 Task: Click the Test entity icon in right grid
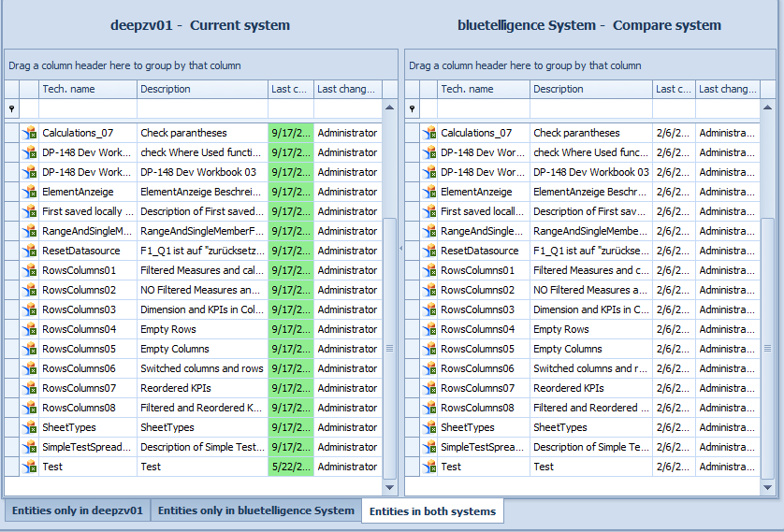(x=429, y=467)
